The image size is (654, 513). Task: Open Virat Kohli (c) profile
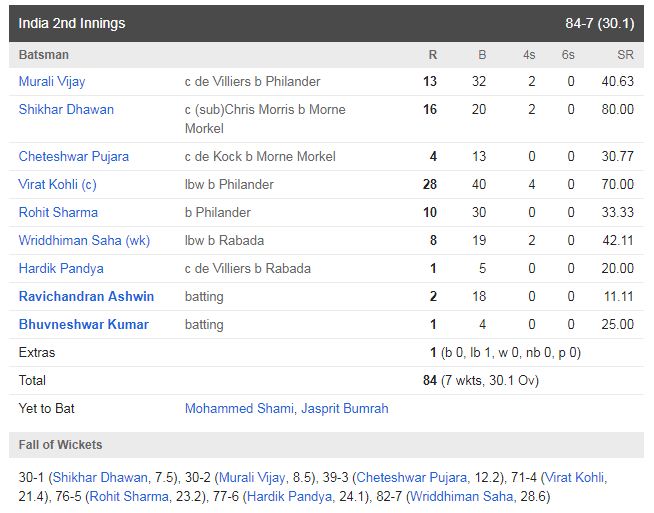(57, 184)
